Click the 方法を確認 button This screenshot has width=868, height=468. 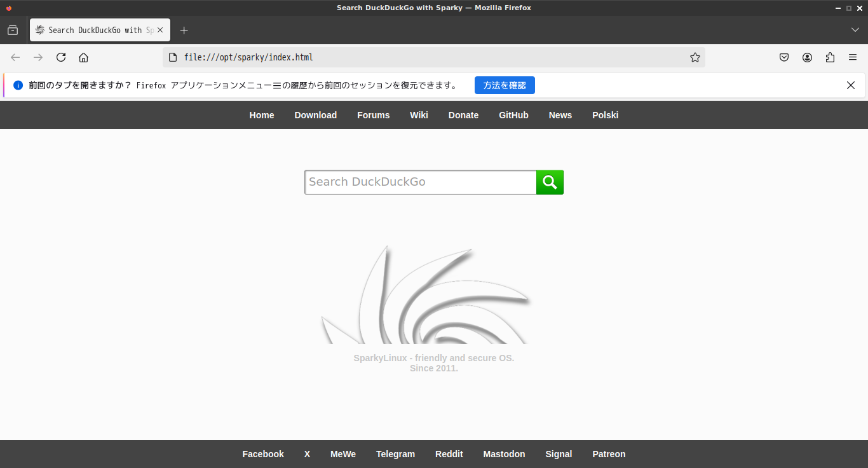click(x=505, y=85)
